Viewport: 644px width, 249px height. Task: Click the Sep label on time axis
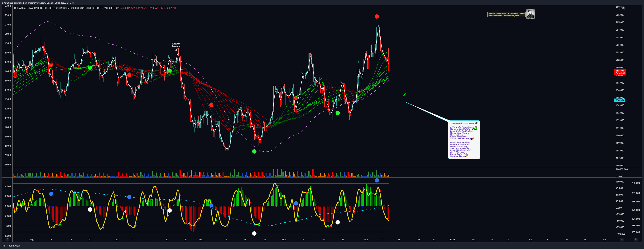(x=116, y=240)
